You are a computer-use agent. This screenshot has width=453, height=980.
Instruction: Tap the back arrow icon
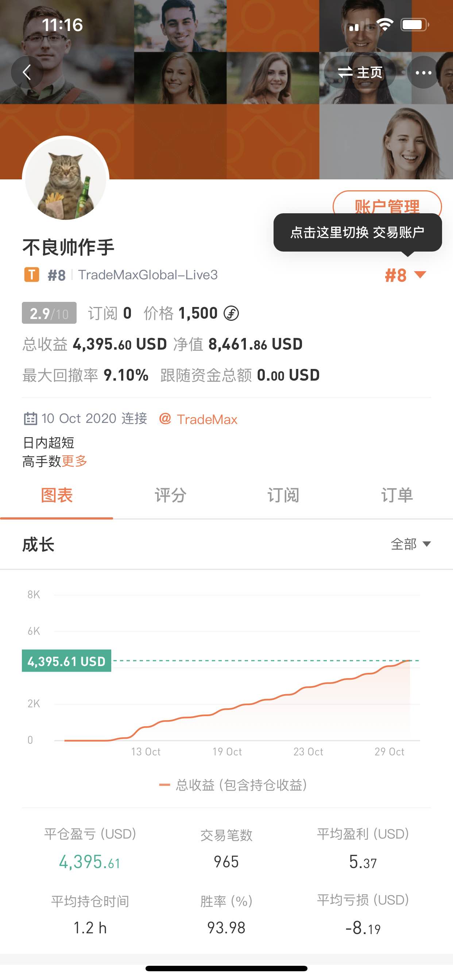point(27,72)
